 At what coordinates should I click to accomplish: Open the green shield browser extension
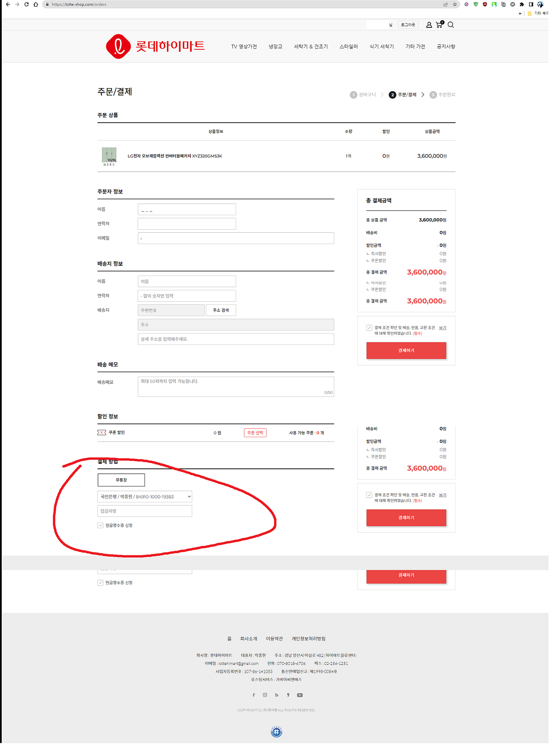(476, 4)
